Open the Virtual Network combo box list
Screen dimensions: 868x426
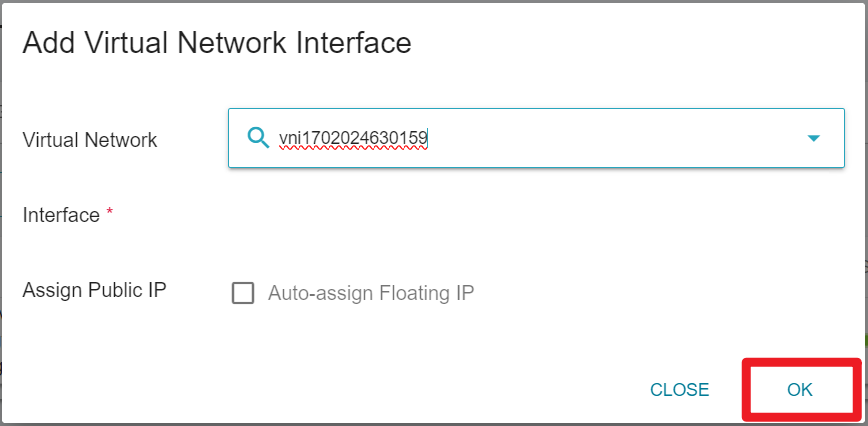click(813, 138)
